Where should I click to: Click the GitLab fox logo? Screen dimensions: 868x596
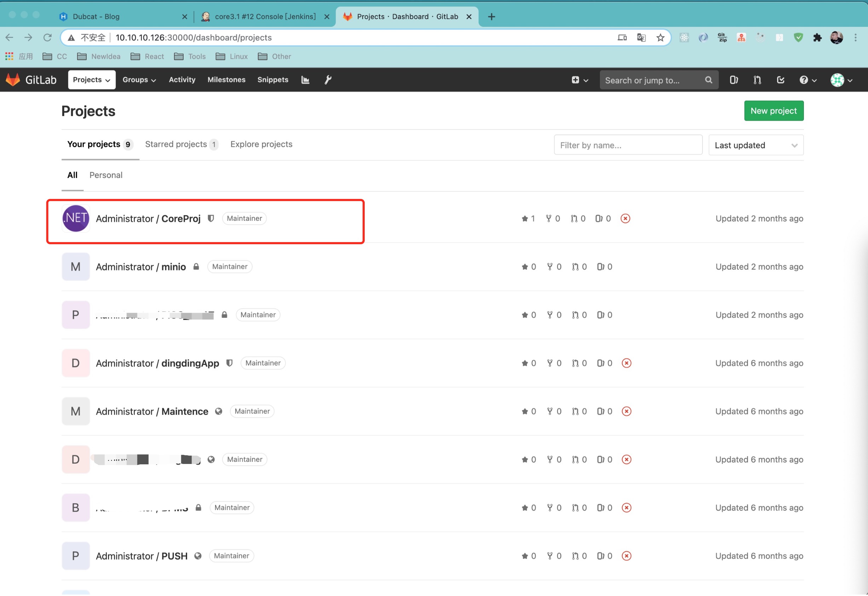[13, 80]
